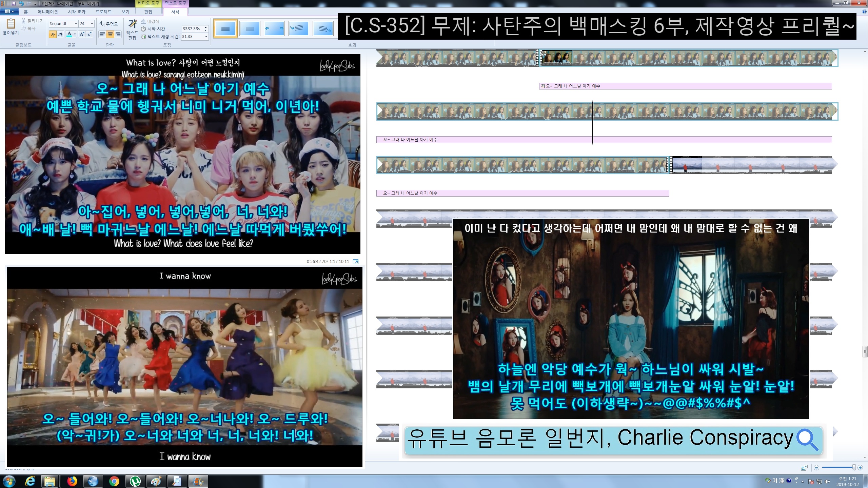Click the font color A swatch button
Screen dimensions: 868x488
[x=69, y=34]
